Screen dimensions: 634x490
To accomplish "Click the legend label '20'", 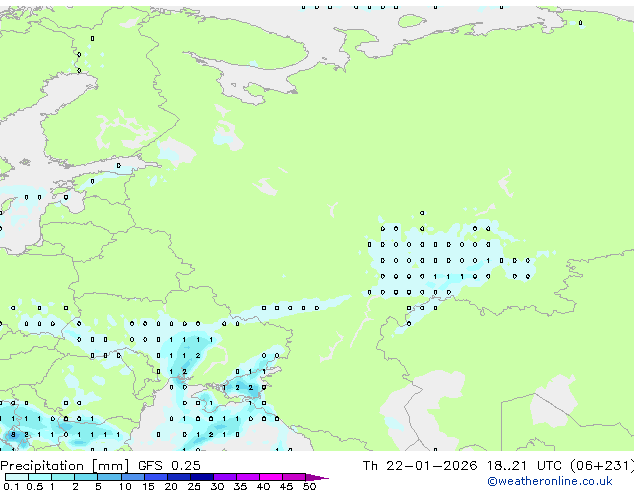I will [171, 486].
